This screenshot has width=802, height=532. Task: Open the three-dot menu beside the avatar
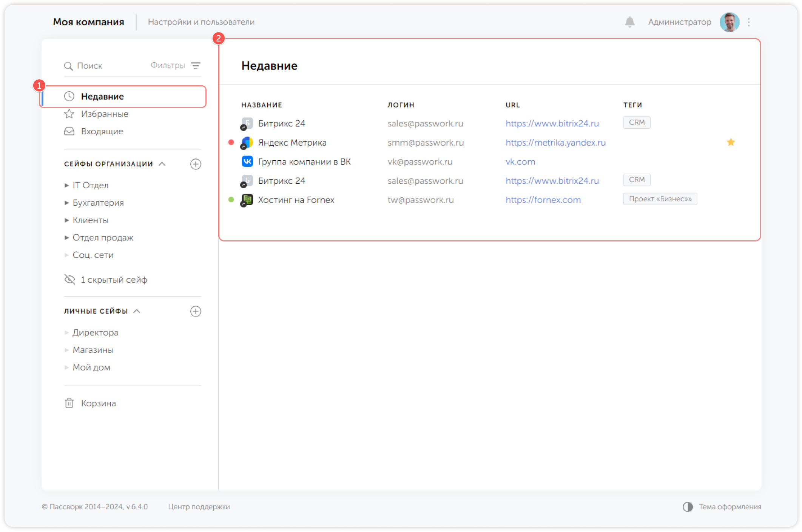click(x=748, y=22)
